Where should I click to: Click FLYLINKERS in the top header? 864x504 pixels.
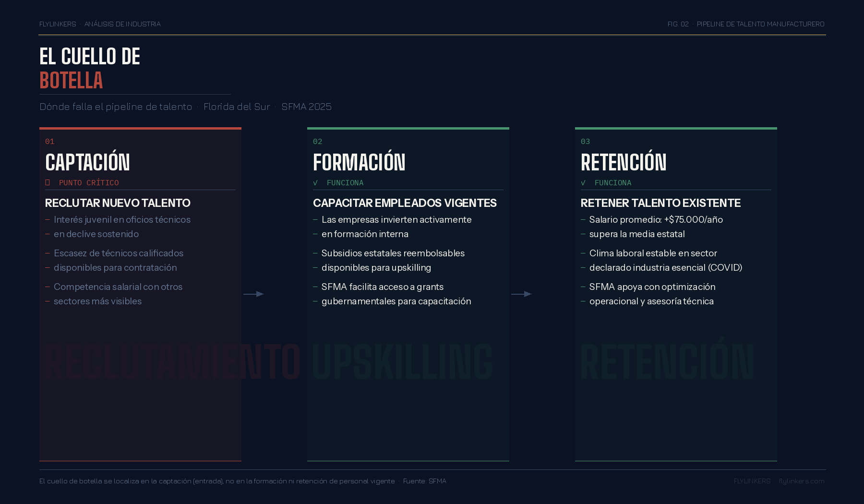coord(58,24)
